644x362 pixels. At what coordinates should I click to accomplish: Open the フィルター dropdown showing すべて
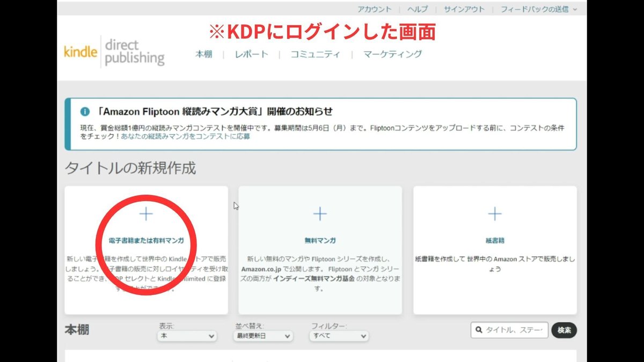coord(339,336)
